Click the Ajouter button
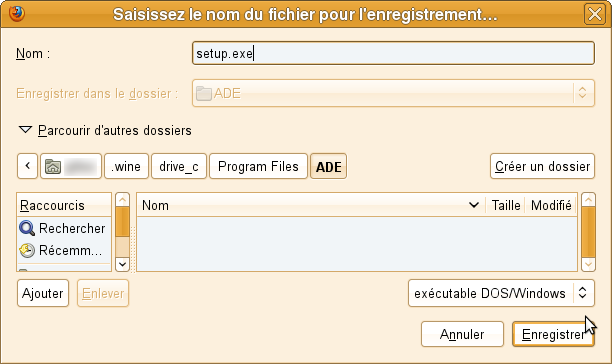This screenshot has height=364, width=612. pos(43,293)
